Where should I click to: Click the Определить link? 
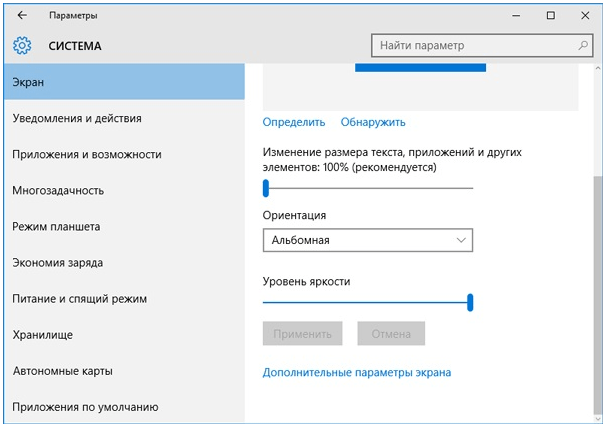[x=294, y=122]
